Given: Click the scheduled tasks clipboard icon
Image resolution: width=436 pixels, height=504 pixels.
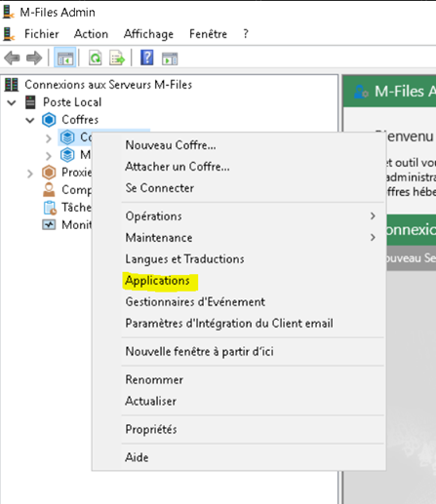Looking at the screenshot, I should click(50, 208).
